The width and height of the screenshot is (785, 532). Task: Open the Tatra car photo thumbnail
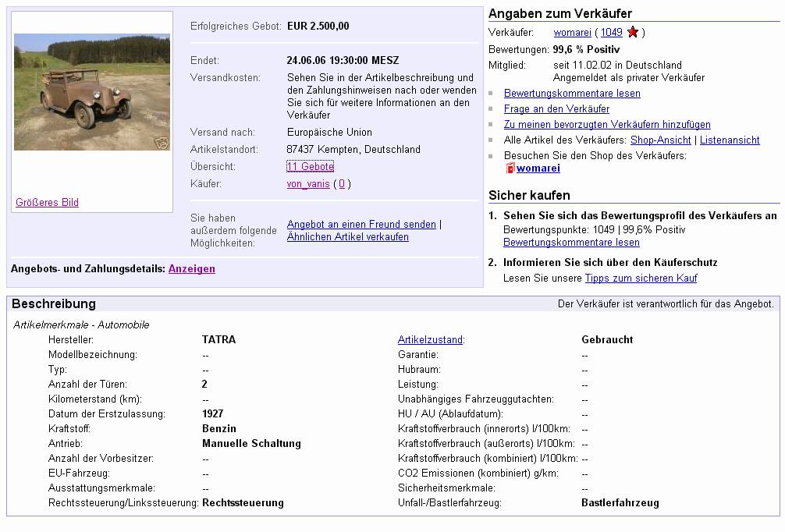(91, 92)
